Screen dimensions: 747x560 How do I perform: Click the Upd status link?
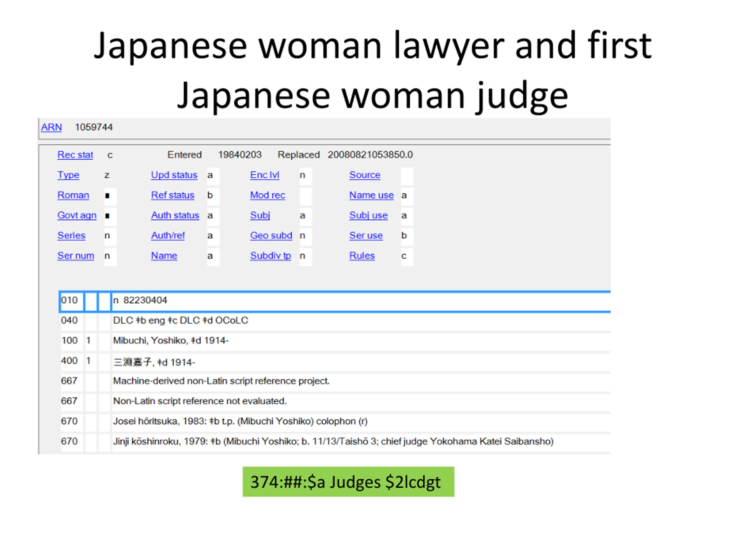pos(174,175)
